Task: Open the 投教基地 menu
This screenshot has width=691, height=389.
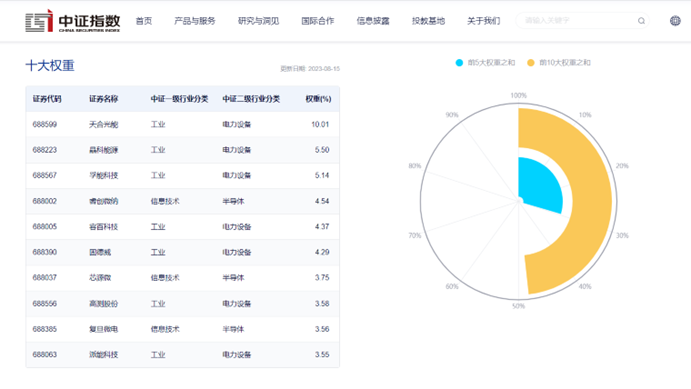Action: [428, 21]
